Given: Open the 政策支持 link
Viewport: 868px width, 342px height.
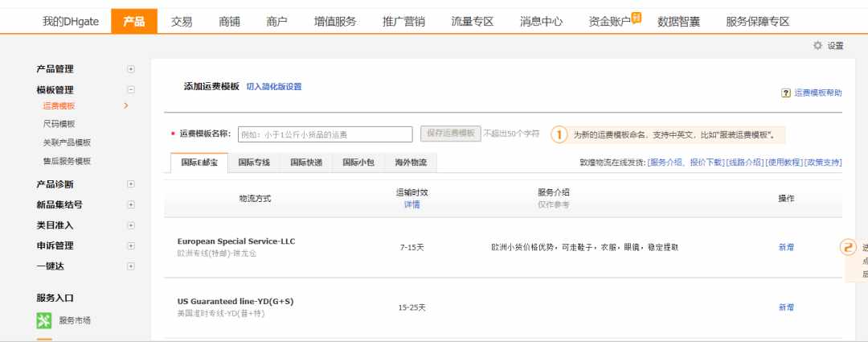Looking at the screenshot, I should click(x=823, y=163).
